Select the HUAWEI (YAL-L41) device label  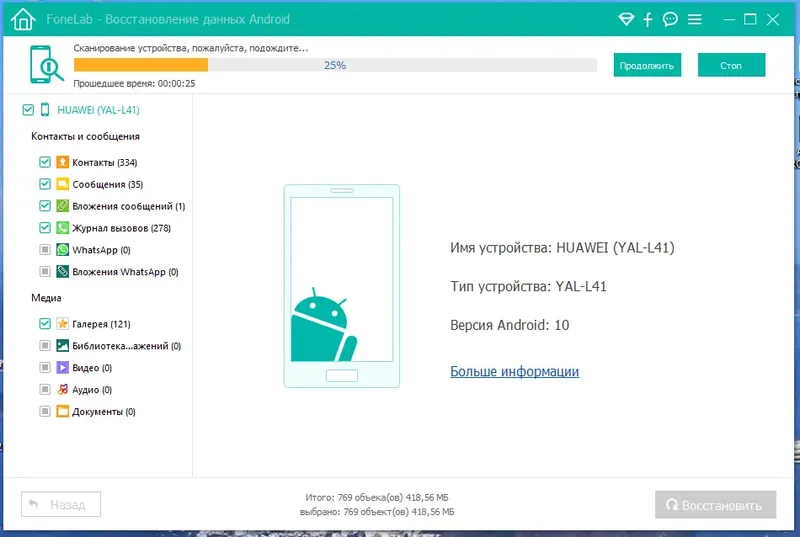coord(98,110)
